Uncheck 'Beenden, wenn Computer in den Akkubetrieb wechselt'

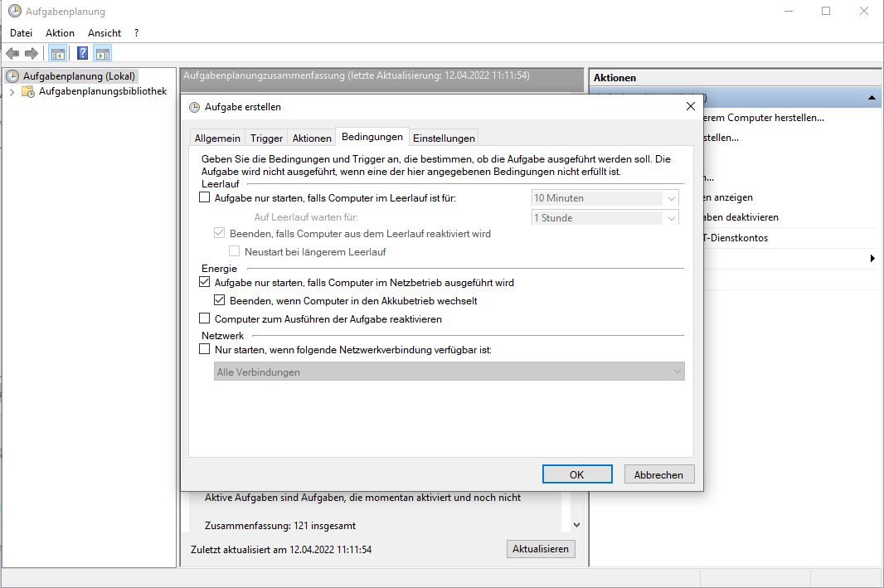[x=220, y=301]
